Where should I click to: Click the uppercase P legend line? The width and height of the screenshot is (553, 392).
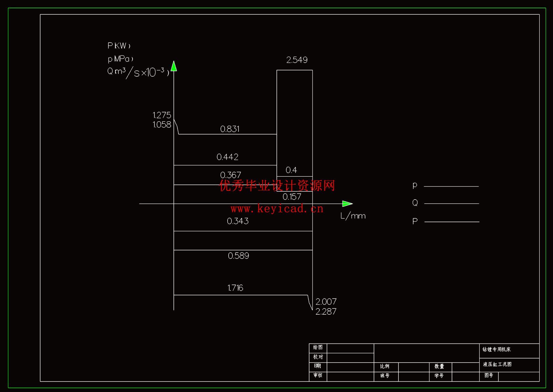tap(452, 222)
